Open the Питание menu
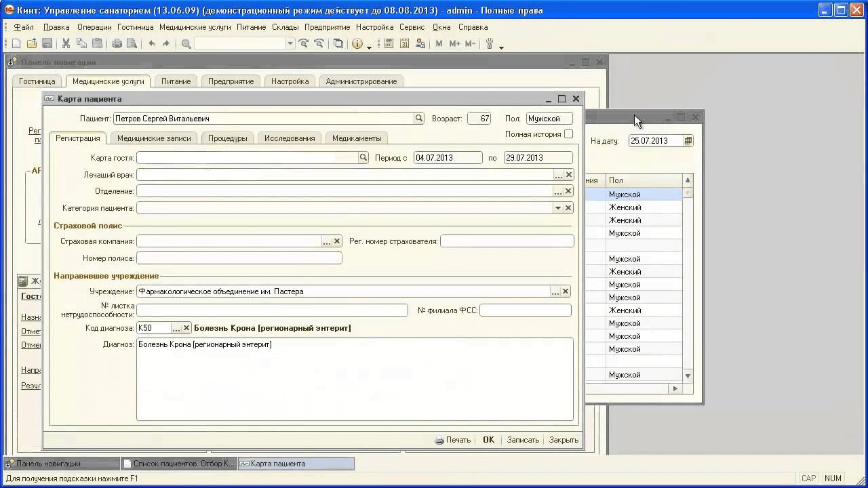The image size is (868, 488). tap(251, 27)
